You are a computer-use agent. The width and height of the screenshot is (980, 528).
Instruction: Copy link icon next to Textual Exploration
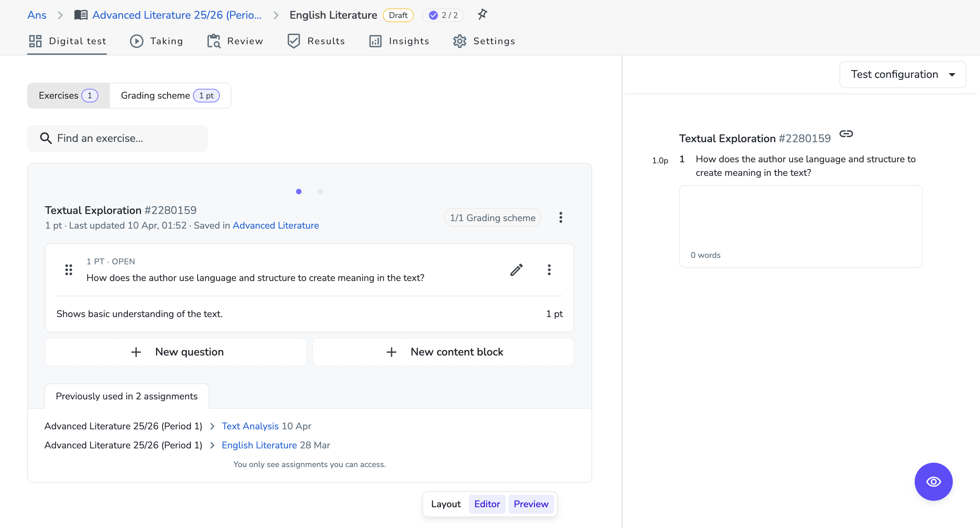[846, 134]
